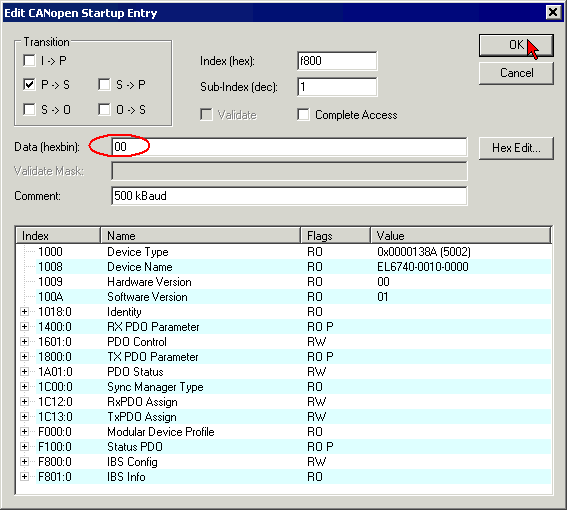This screenshot has width=567, height=510.
Task: Select the IBS Info row name
Action: [126, 477]
